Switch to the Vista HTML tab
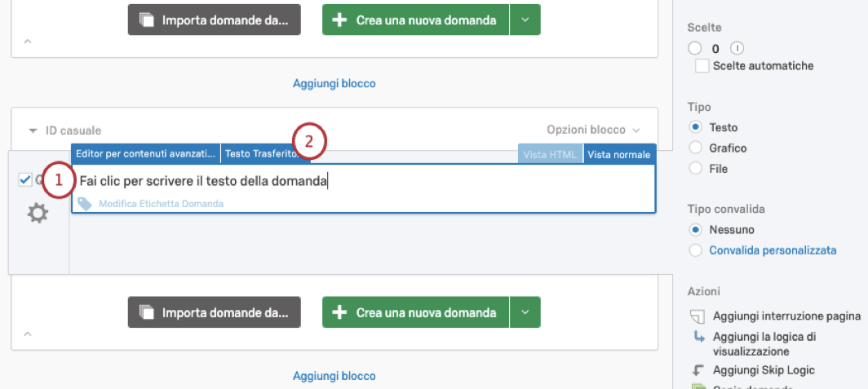Screen dimensions: 868x389 click(x=551, y=154)
